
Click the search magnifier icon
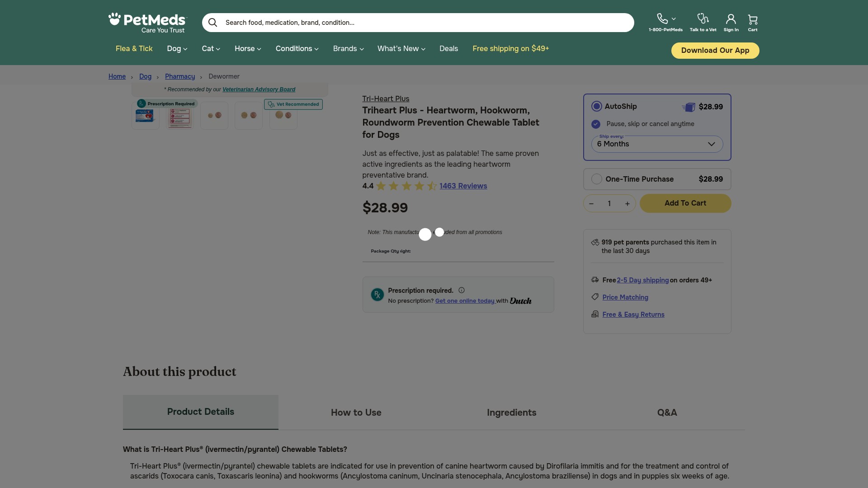(x=212, y=23)
